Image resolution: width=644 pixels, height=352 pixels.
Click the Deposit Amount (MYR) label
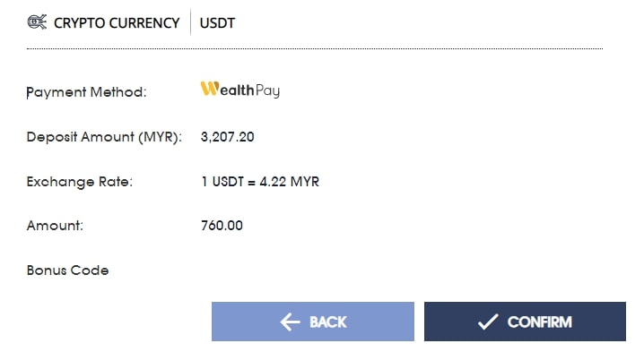point(104,137)
